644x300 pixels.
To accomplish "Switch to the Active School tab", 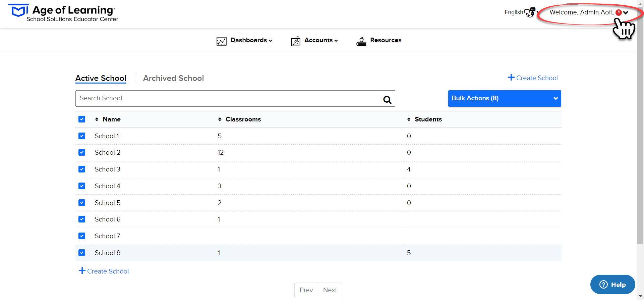I will click(101, 78).
